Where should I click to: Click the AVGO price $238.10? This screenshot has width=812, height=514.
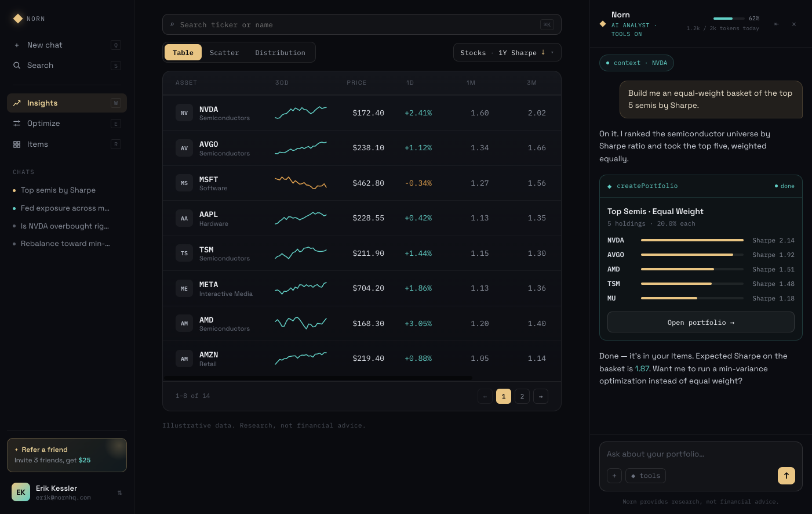click(368, 148)
